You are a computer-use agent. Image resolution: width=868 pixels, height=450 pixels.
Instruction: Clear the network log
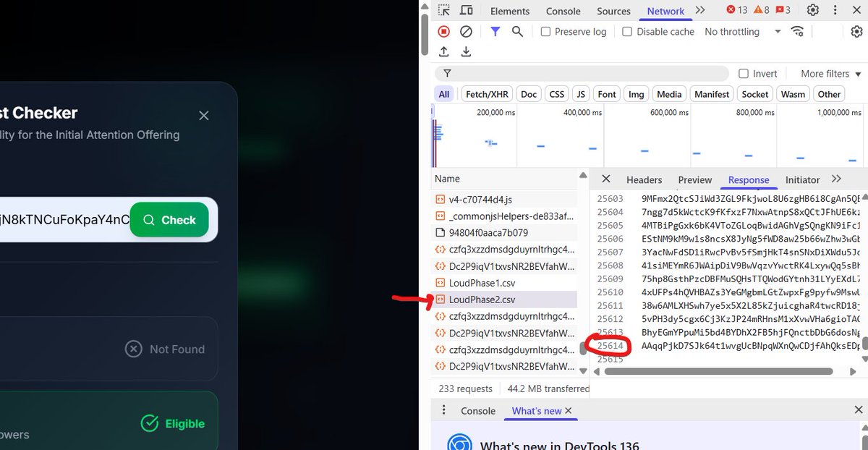point(466,31)
